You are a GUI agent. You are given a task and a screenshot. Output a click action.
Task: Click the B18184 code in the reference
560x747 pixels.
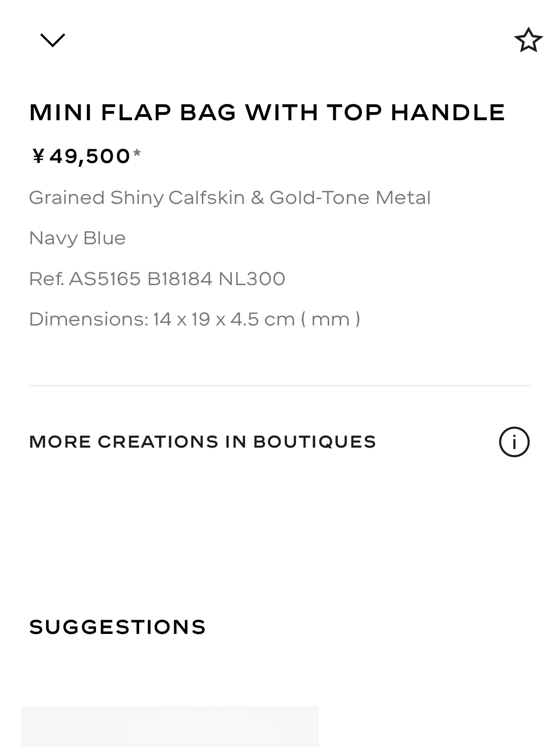(180, 279)
